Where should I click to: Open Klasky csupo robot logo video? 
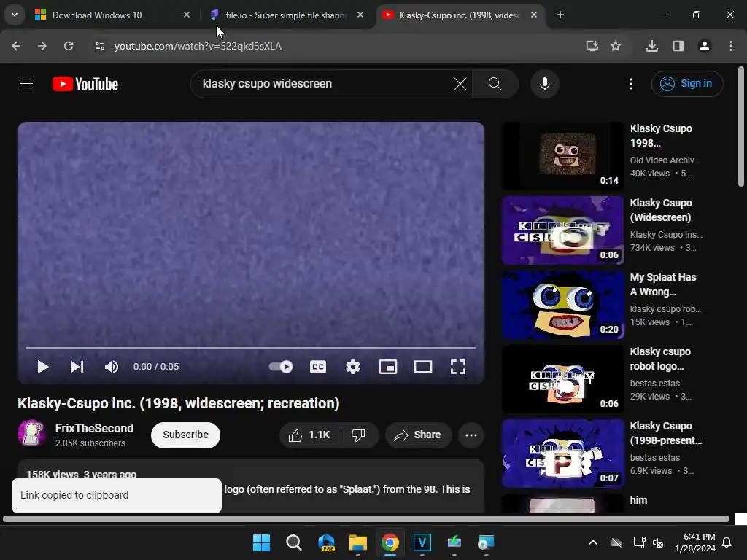click(562, 378)
